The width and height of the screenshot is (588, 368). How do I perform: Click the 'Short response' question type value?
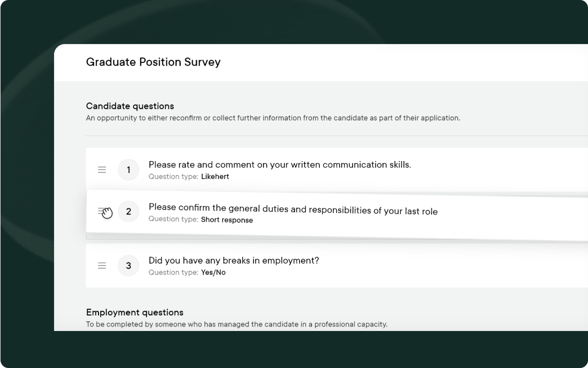[x=227, y=220]
